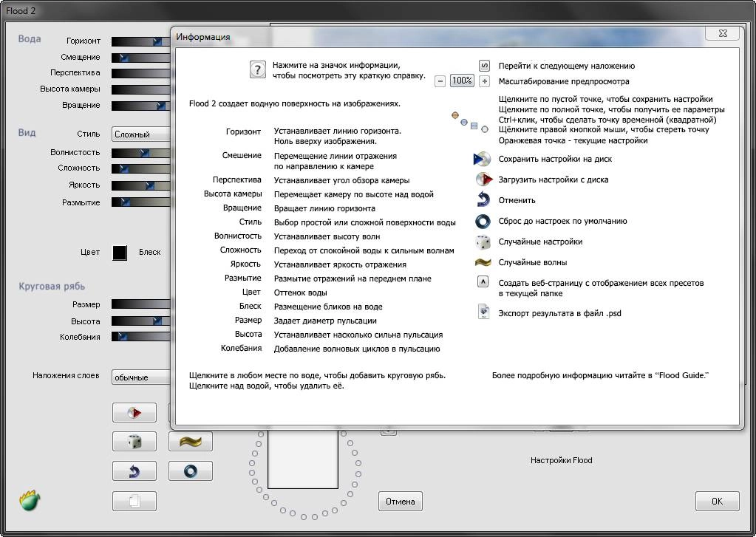Click Масштабирование предпросмотра text
Image resolution: width=756 pixels, height=537 pixels.
coord(564,81)
